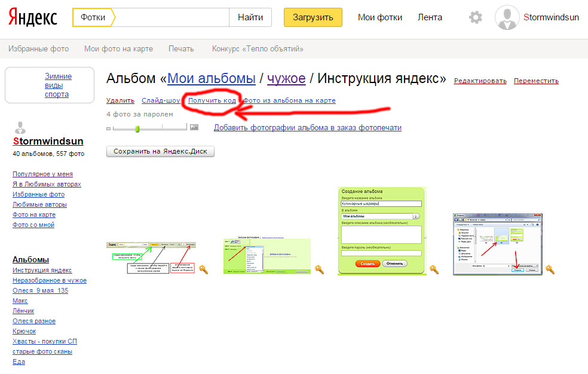Click the 'Альбомы' heading link

click(x=30, y=259)
